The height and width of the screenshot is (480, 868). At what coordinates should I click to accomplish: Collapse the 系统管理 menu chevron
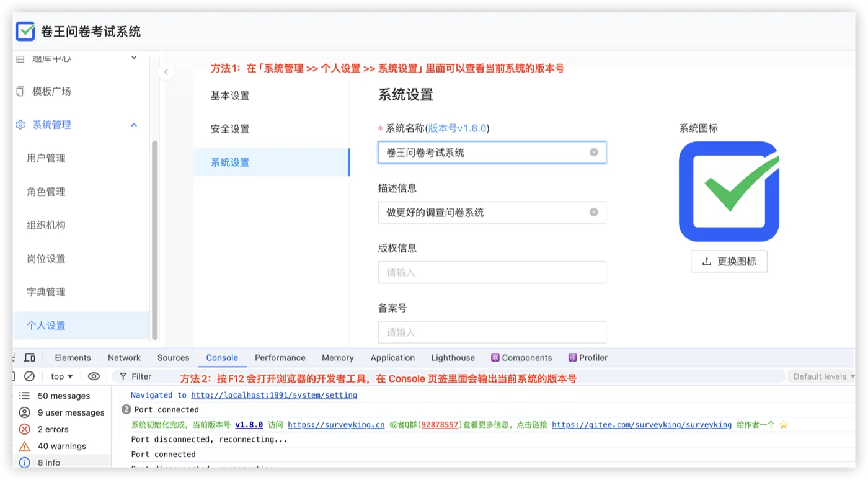point(134,125)
